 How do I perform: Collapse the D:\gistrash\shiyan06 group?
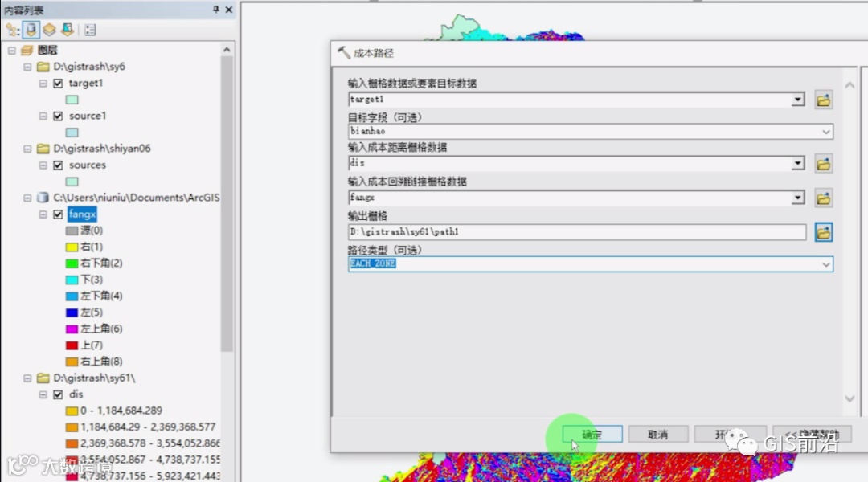[27, 149]
